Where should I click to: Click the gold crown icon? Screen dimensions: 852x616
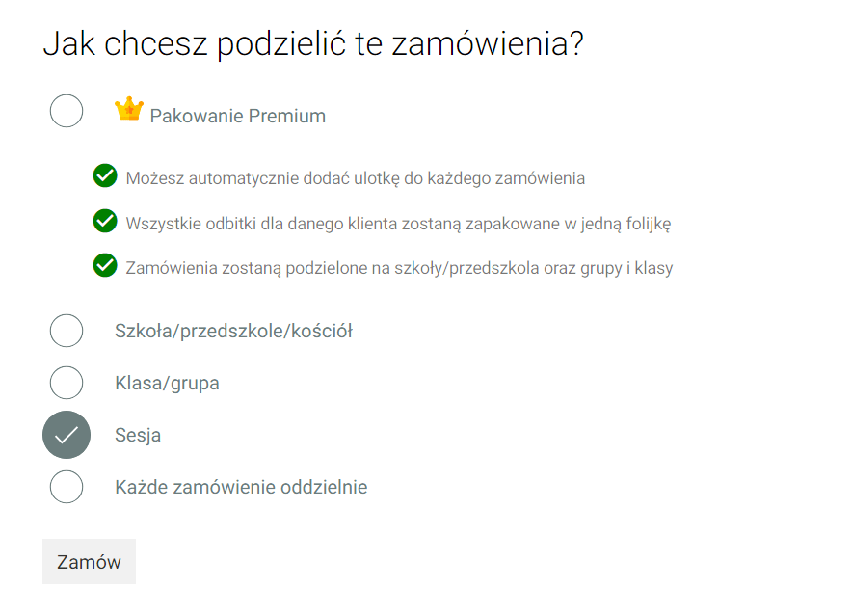(128, 109)
